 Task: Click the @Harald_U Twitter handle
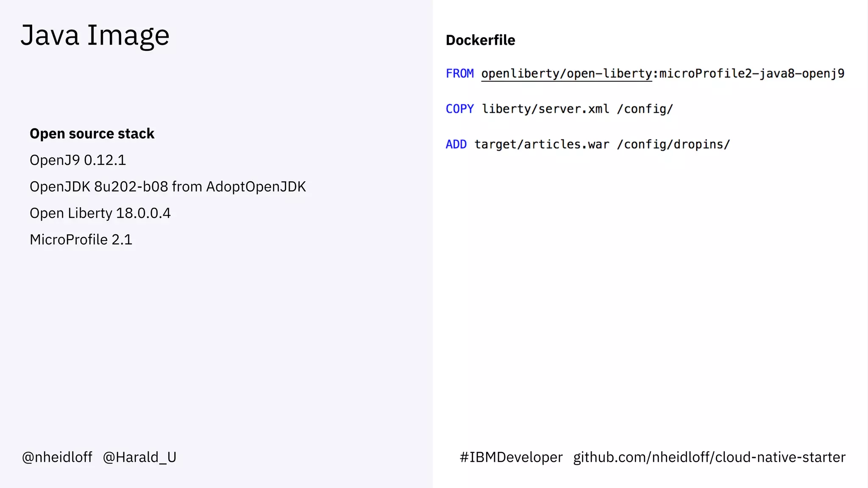(x=139, y=457)
